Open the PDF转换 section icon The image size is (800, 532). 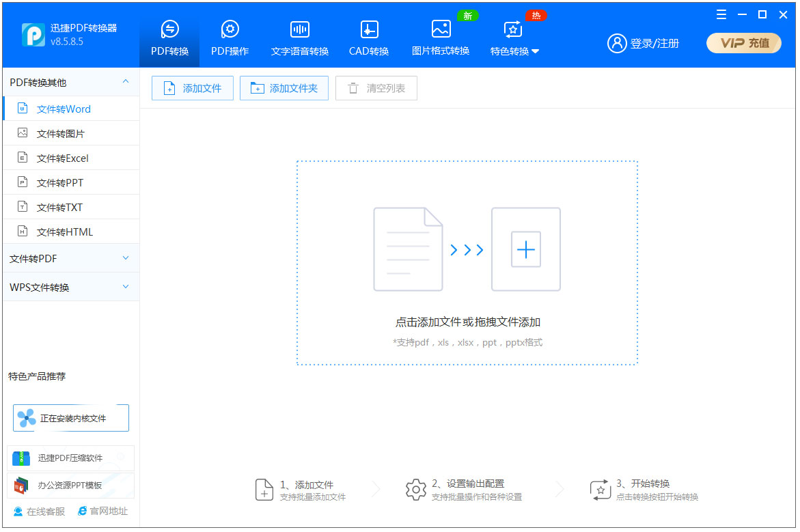pyautogui.click(x=169, y=30)
